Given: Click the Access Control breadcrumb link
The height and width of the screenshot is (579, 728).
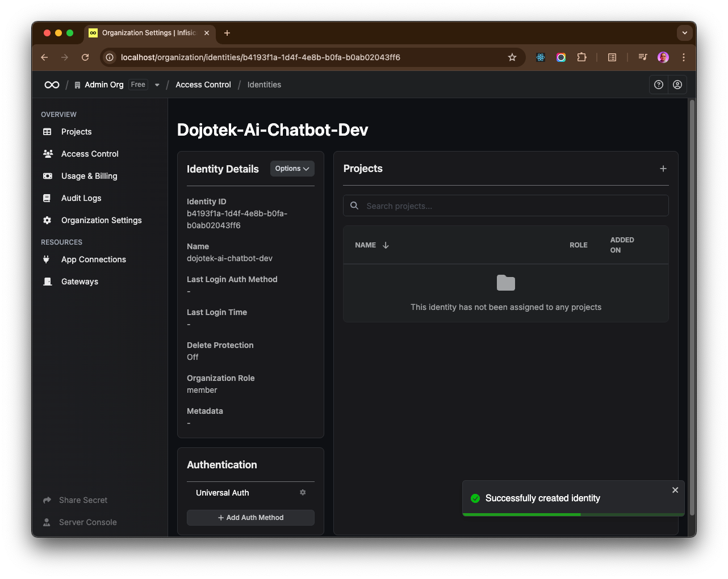Looking at the screenshot, I should pos(203,85).
